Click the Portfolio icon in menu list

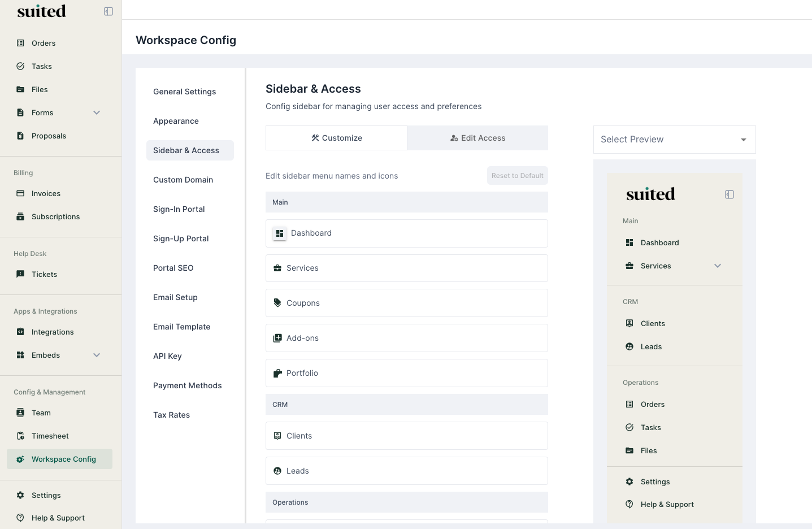(277, 373)
